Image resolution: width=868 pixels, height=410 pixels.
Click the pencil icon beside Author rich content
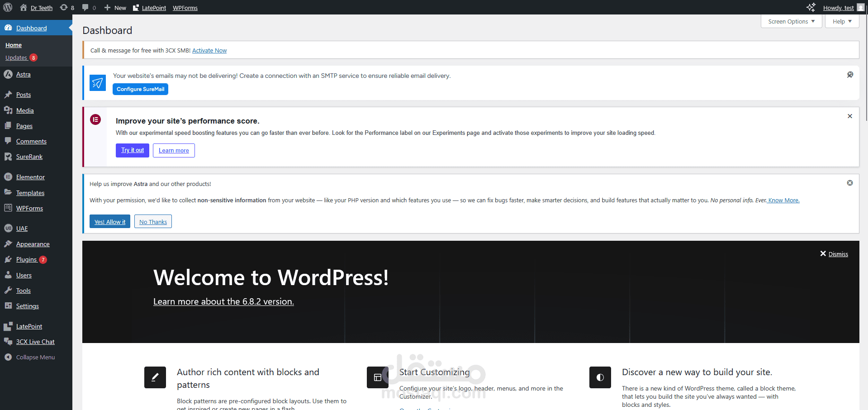pyautogui.click(x=155, y=377)
